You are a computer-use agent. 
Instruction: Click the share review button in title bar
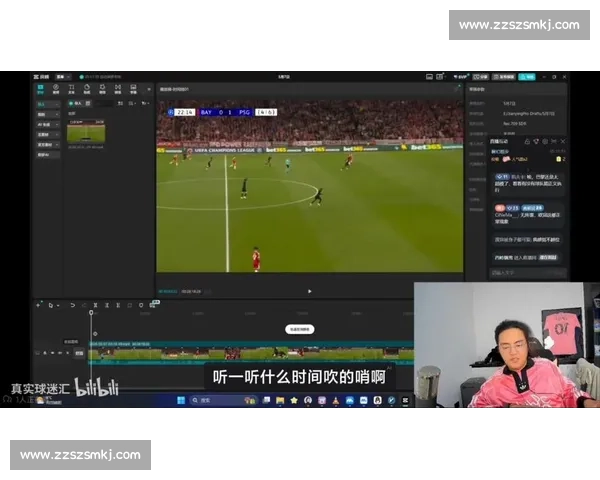pyautogui.click(x=481, y=77)
